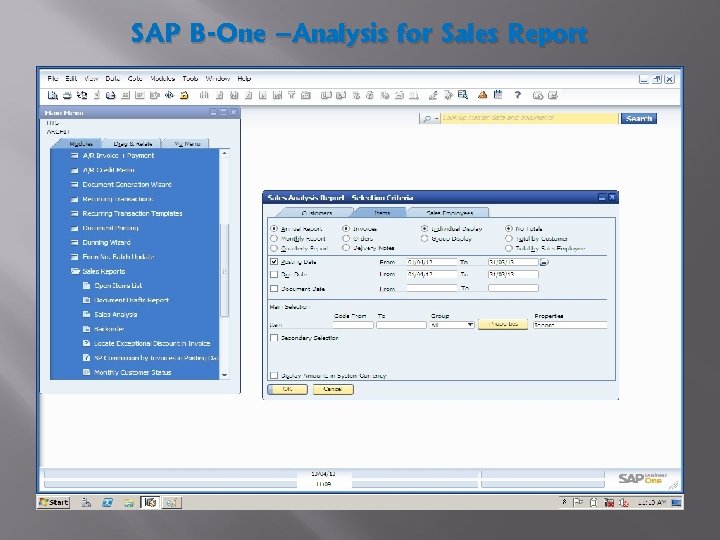Click the orange Messages/Alerts toolbar icon
Image resolution: width=720 pixels, height=540 pixels.
tap(482, 95)
